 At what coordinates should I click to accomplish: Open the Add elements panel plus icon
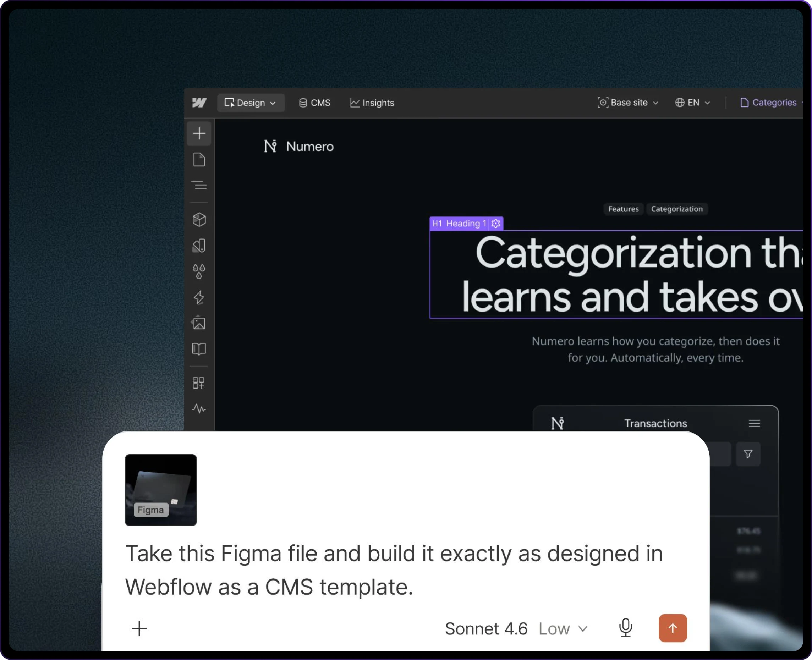pyautogui.click(x=199, y=133)
